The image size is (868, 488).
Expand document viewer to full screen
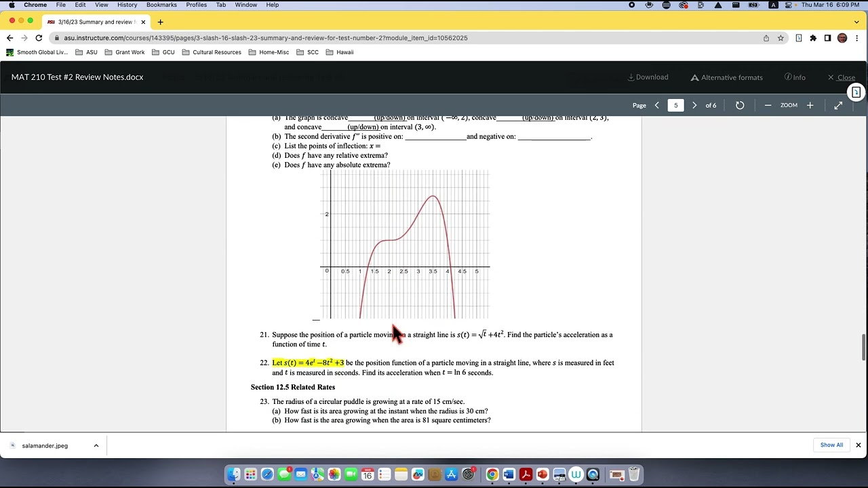838,105
